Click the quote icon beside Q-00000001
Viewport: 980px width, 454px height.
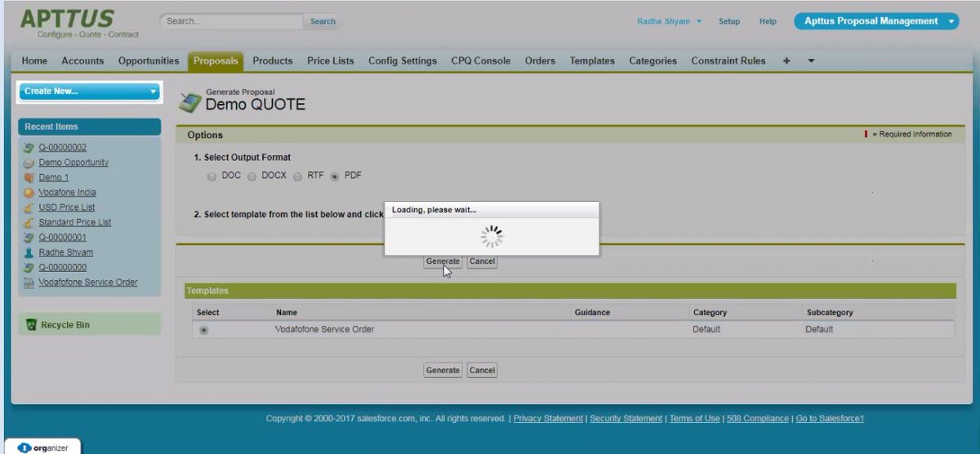tap(29, 238)
